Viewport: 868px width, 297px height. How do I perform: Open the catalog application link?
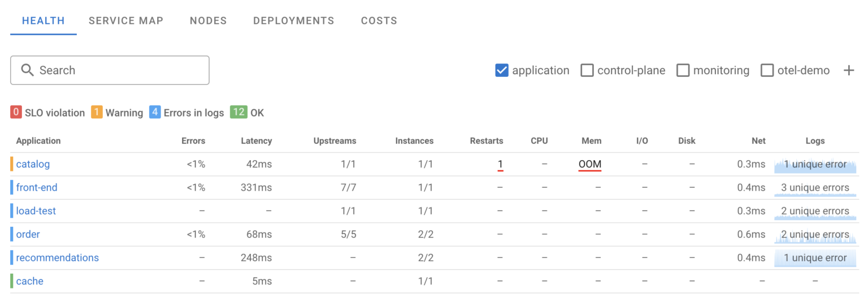(33, 165)
